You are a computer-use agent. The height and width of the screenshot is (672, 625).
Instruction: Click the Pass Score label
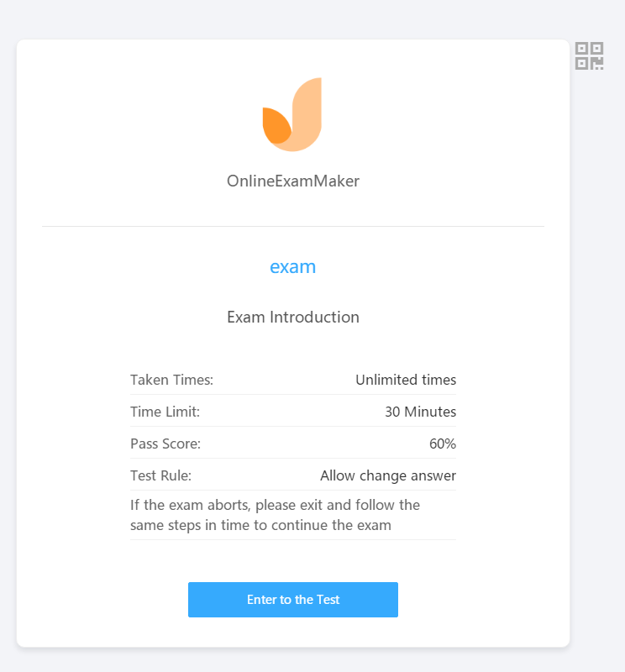point(165,444)
